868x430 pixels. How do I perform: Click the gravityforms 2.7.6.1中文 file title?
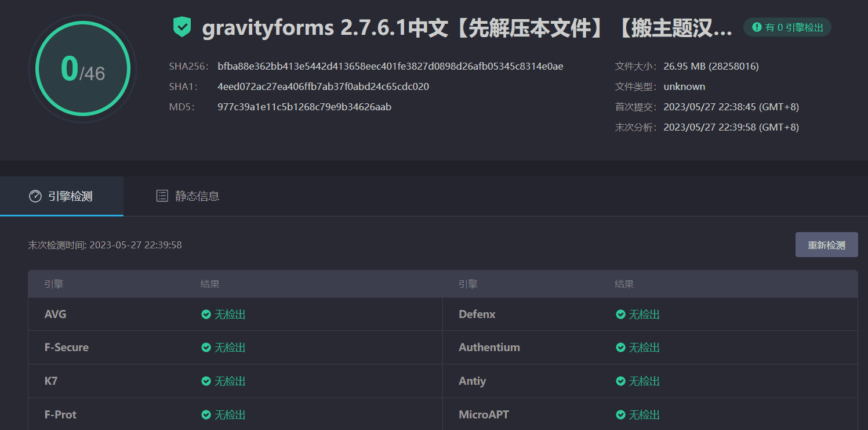click(467, 27)
